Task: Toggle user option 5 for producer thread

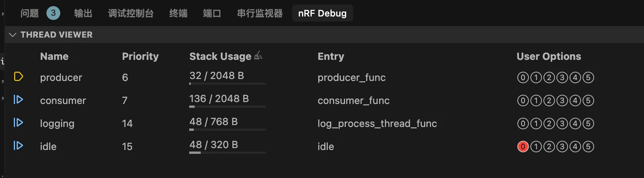Action: [588, 77]
